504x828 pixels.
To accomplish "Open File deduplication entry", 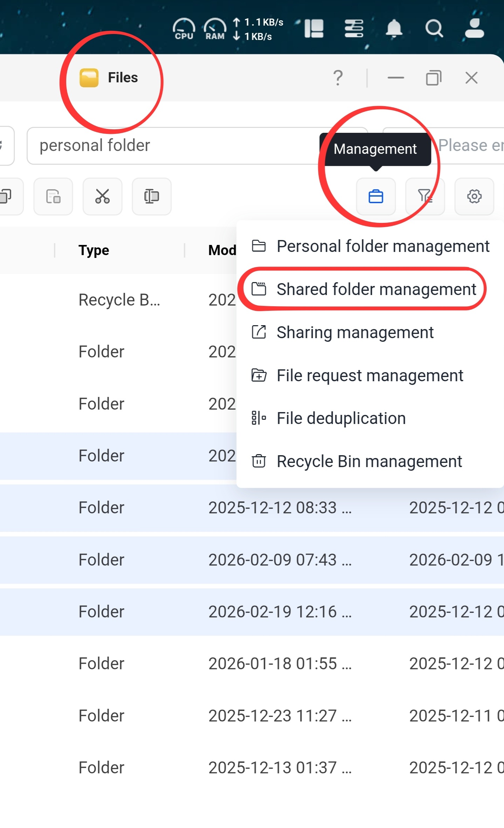I will [x=341, y=418].
